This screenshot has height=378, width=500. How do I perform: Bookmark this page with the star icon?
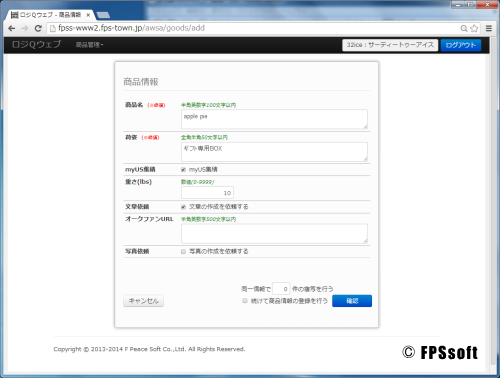(474, 28)
